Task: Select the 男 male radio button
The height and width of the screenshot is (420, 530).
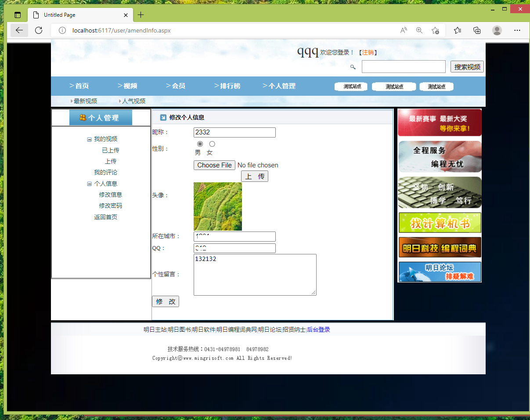Action: pyautogui.click(x=200, y=144)
